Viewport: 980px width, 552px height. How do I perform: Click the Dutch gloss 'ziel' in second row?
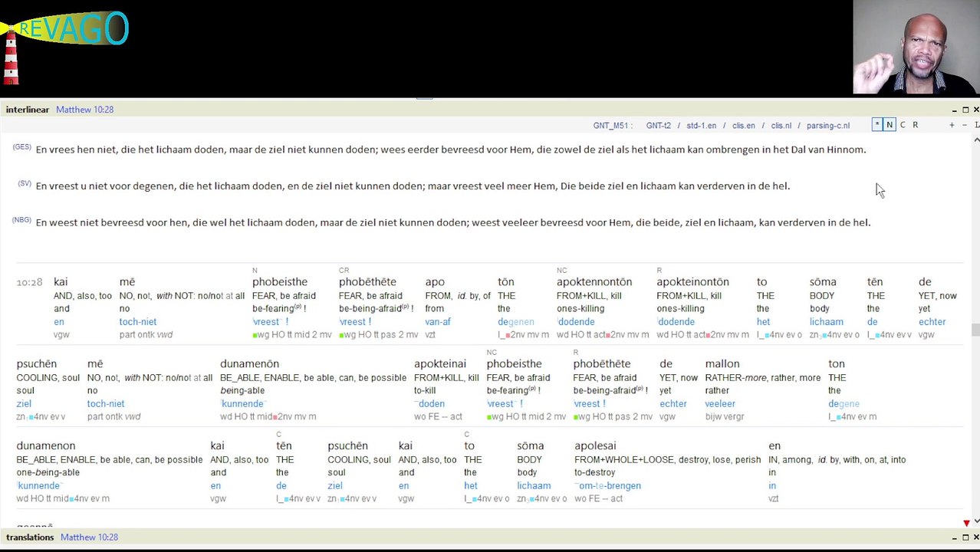pyautogui.click(x=24, y=404)
